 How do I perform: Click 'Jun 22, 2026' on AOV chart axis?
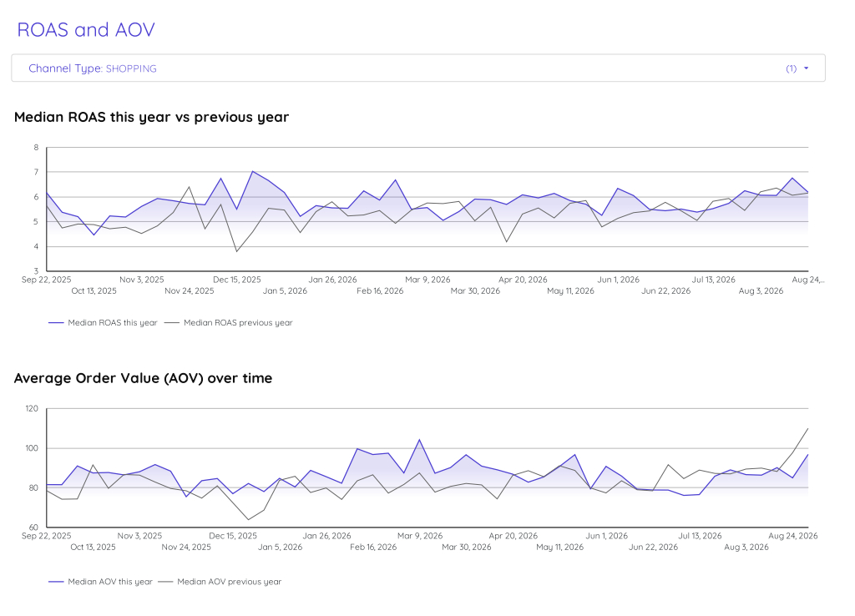click(x=653, y=548)
